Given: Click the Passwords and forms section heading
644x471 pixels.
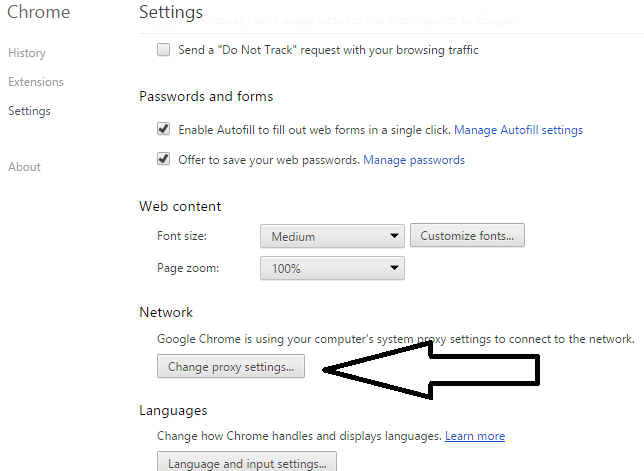Looking at the screenshot, I should click(x=206, y=97).
